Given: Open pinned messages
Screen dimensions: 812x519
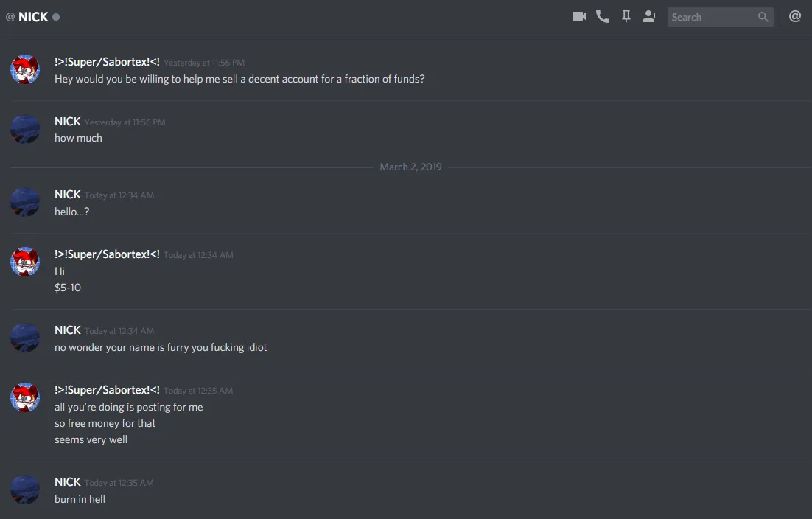Looking at the screenshot, I should (626, 16).
